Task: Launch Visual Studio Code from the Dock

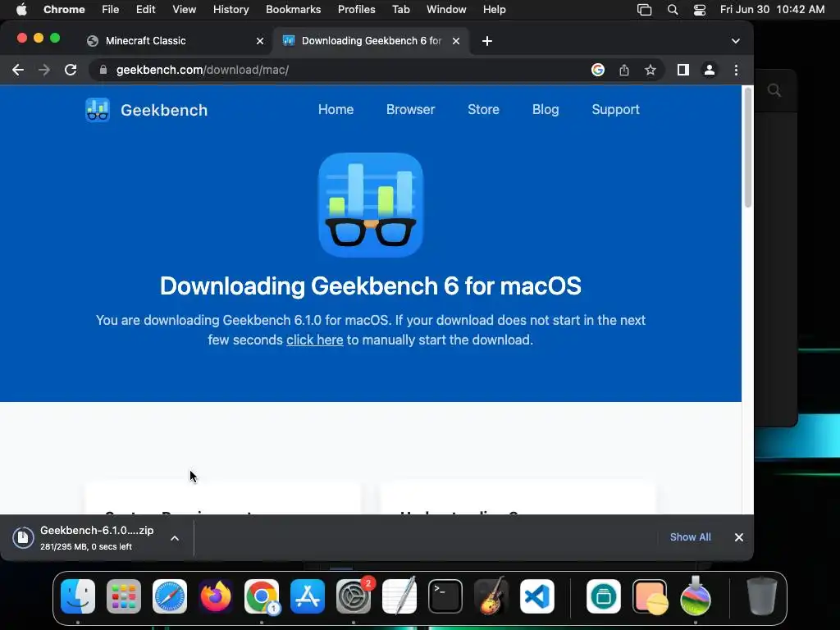Action: (536, 596)
